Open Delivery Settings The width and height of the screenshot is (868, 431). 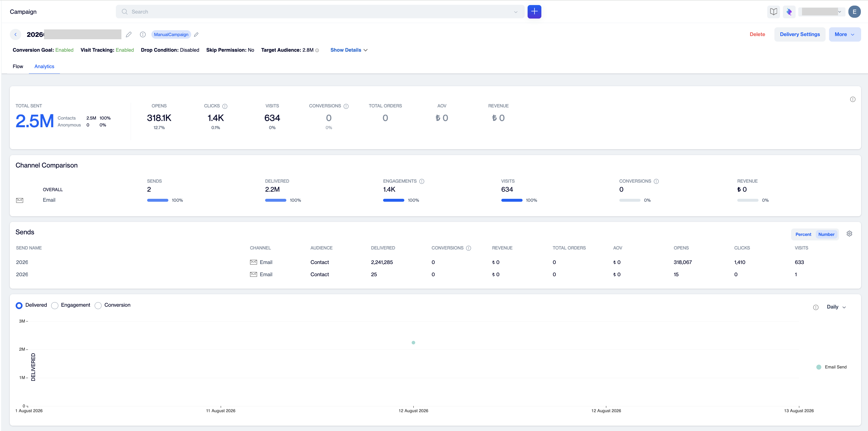tap(800, 34)
